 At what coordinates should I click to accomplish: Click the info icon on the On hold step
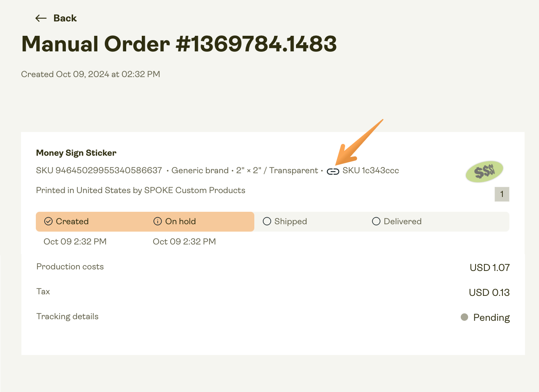[x=157, y=221]
